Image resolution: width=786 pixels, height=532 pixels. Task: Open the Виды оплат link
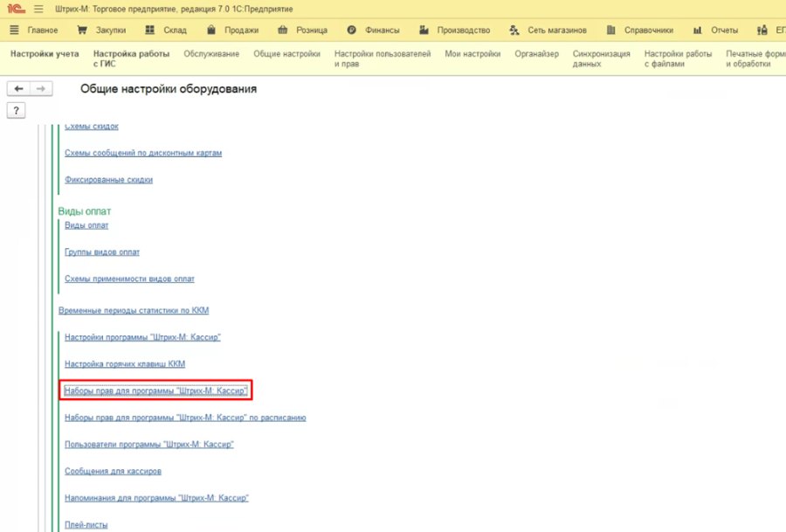[x=86, y=225]
